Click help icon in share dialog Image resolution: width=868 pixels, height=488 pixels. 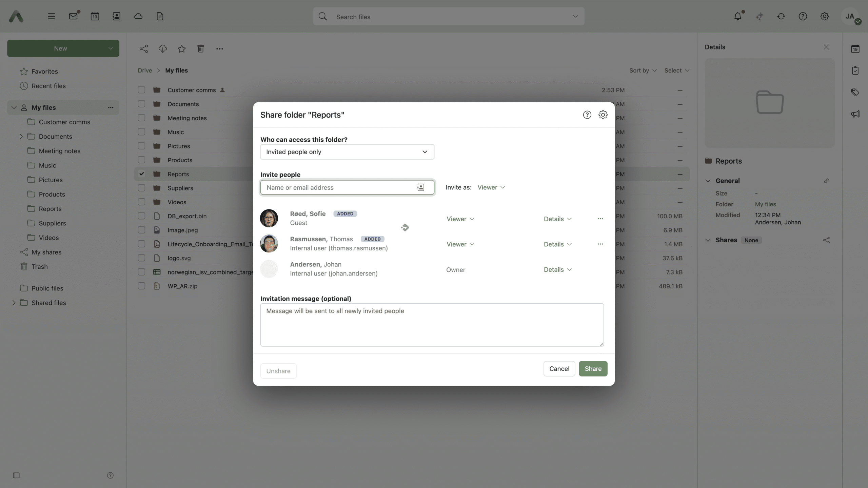click(587, 115)
